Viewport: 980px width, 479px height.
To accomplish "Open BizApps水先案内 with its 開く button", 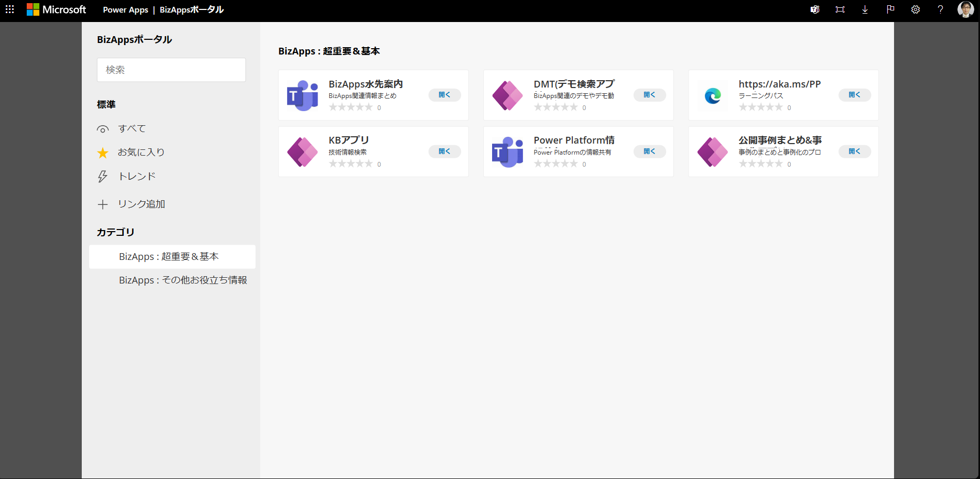I will (444, 95).
